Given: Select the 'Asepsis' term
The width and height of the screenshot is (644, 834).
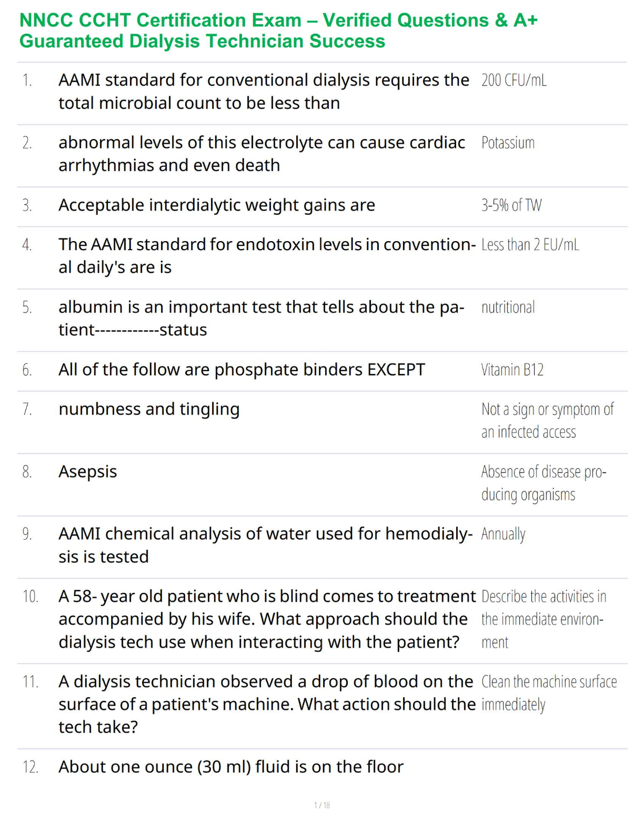Looking at the screenshot, I should coord(87,472).
